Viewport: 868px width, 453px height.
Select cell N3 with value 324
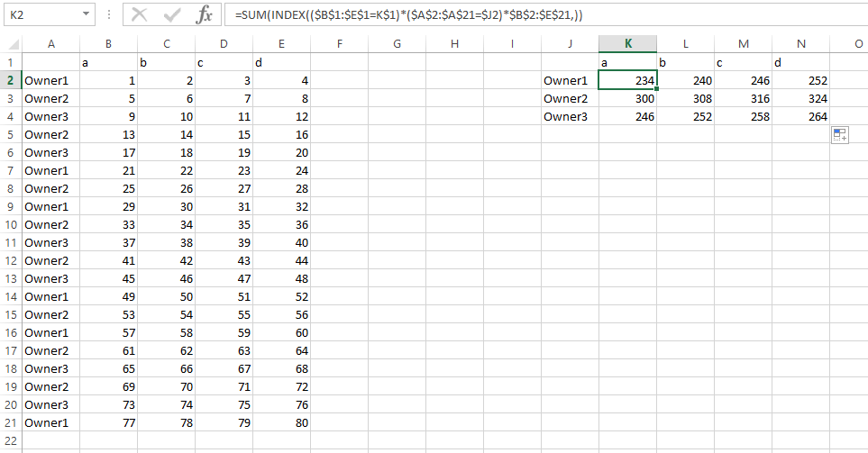point(800,98)
